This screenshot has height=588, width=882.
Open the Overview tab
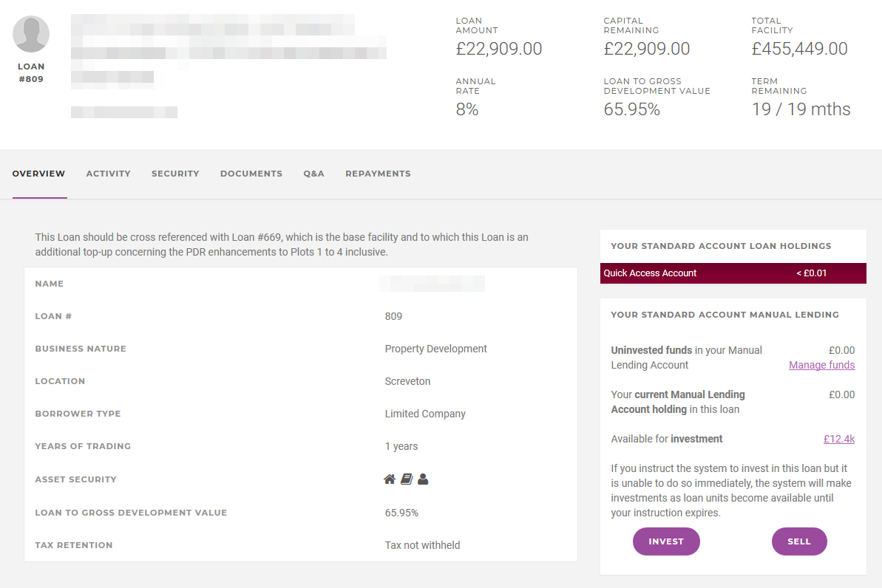click(x=38, y=174)
